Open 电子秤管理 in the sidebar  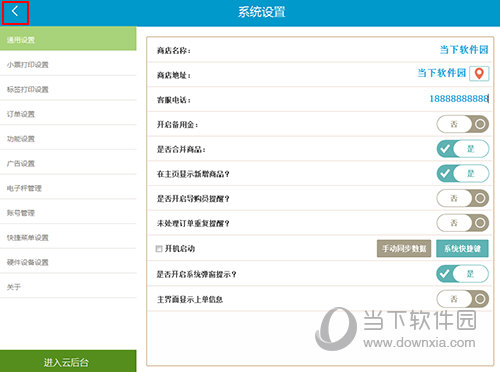pyautogui.click(x=68, y=188)
